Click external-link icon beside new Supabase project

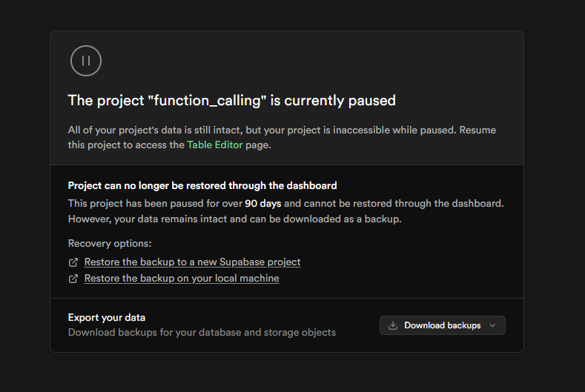(x=73, y=262)
